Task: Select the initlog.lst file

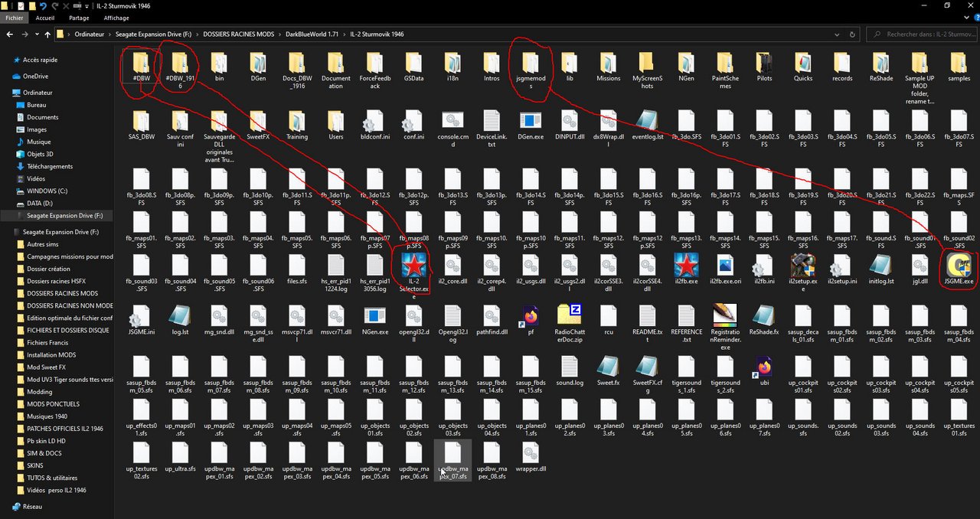Action: (x=881, y=269)
